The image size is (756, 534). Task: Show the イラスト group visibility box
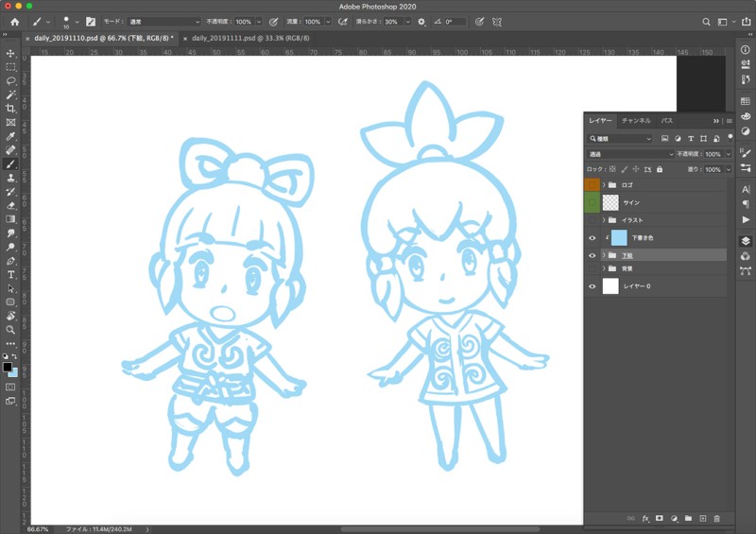(593, 220)
